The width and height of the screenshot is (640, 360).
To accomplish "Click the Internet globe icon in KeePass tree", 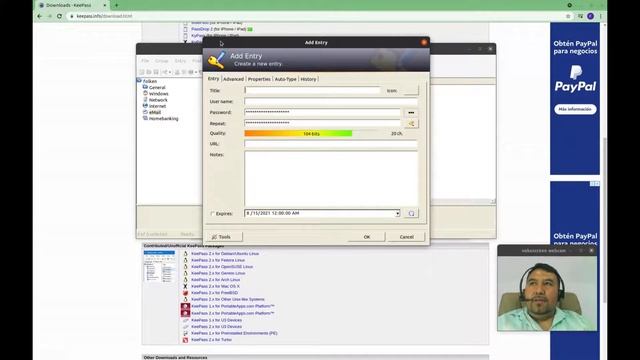I will point(145,106).
